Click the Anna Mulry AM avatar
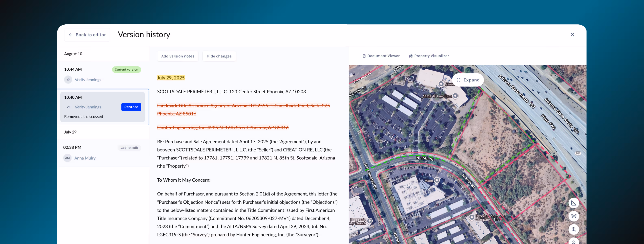This screenshot has width=644, height=244. [x=67, y=158]
